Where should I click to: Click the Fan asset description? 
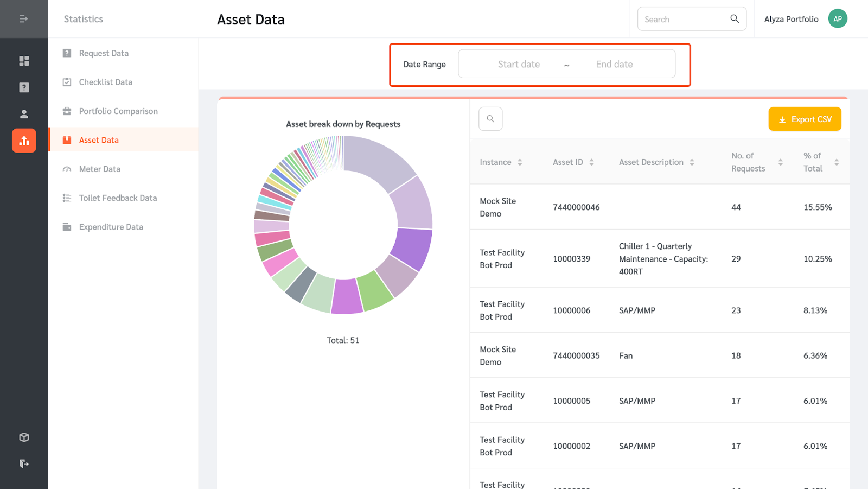[x=626, y=355]
